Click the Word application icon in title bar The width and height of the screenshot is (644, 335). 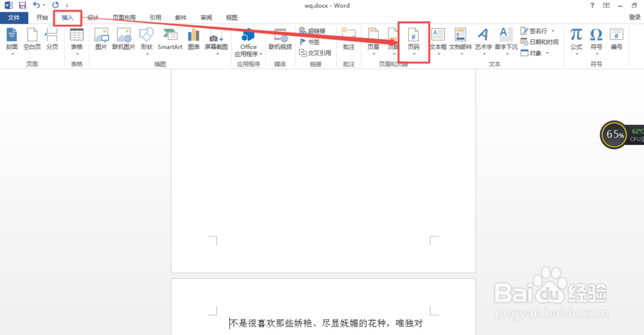tap(8, 5)
